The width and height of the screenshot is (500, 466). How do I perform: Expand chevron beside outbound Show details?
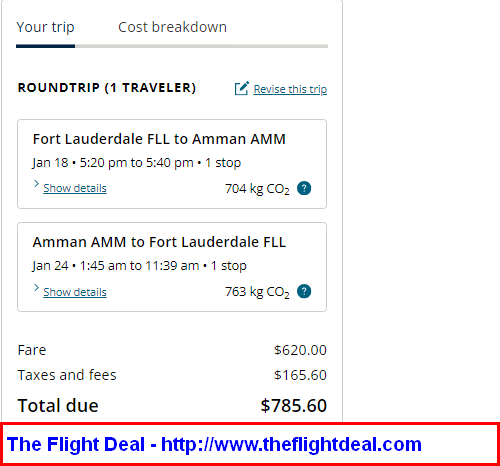[x=36, y=184]
